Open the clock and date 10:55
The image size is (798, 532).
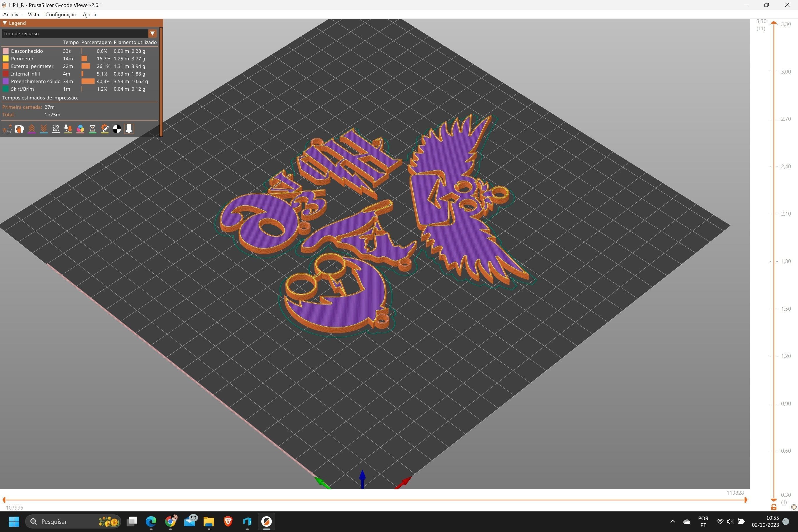765,521
